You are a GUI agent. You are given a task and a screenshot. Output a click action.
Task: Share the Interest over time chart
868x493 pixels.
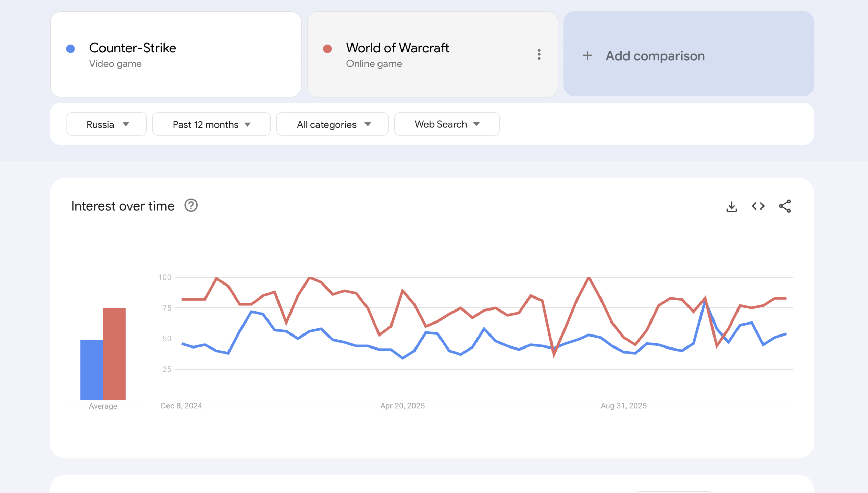pos(784,206)
